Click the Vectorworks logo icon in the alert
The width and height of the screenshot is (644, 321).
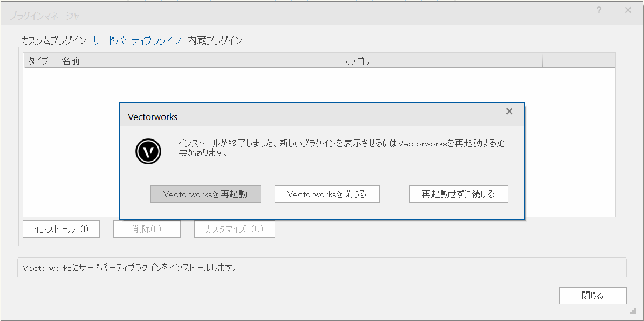(148, 152)
